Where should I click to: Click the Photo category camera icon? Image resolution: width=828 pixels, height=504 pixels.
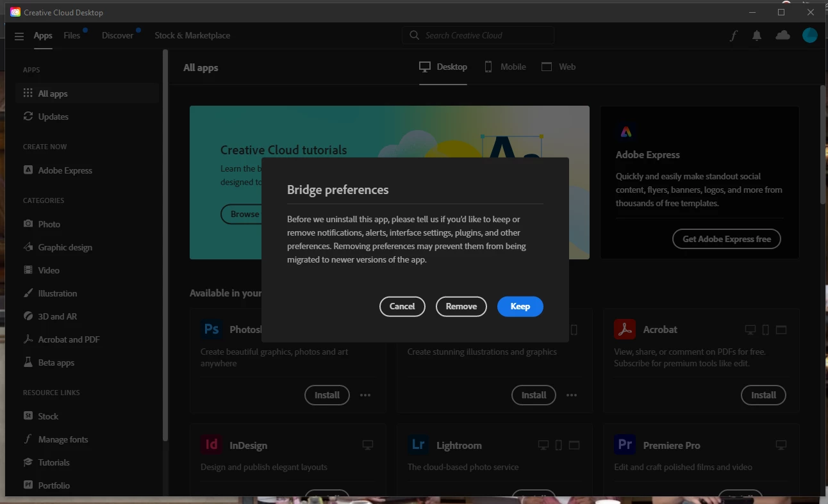(28, 224)
